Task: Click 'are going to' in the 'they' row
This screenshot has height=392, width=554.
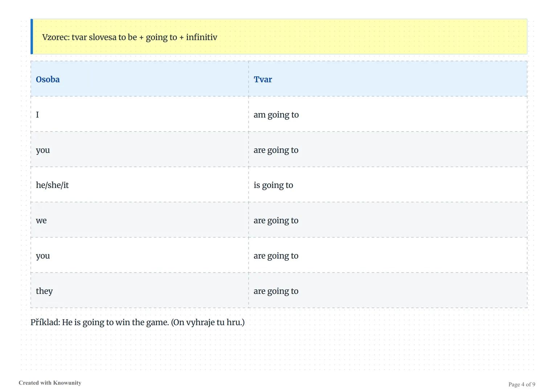Action: (276, 291)
